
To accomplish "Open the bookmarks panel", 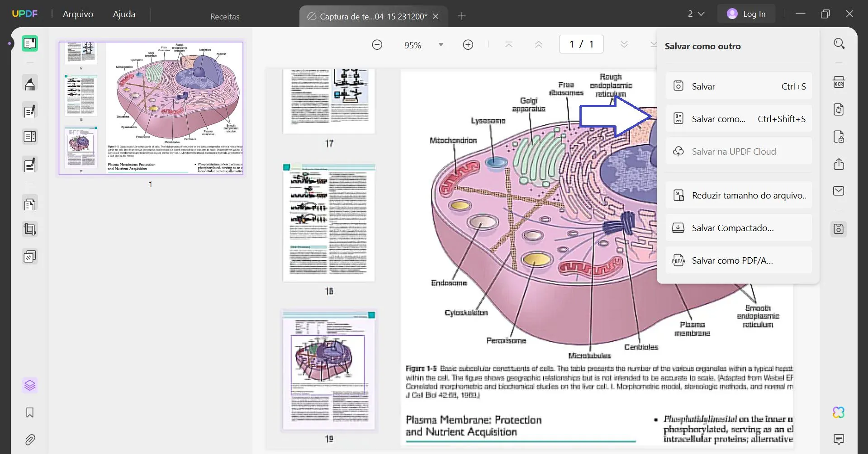I will click(30, 412).
